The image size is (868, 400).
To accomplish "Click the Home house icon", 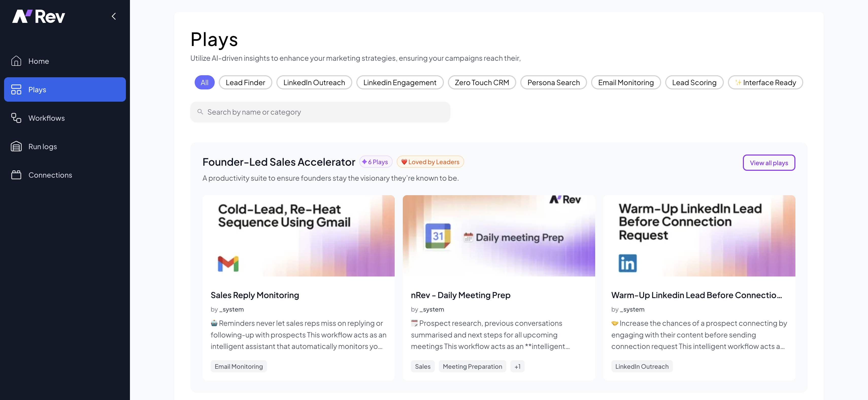I will tap(16, 61).
